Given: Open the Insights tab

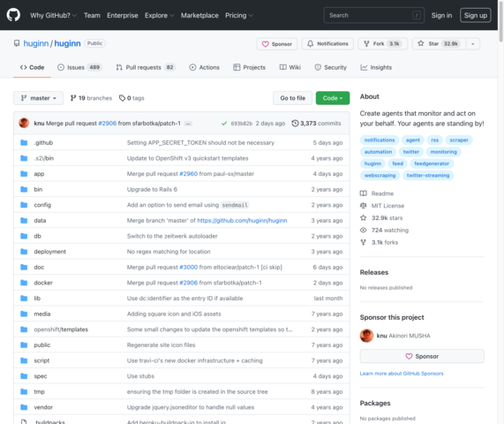Looking at the screenshot, I should pyautogui.click(x=376, y=67).
